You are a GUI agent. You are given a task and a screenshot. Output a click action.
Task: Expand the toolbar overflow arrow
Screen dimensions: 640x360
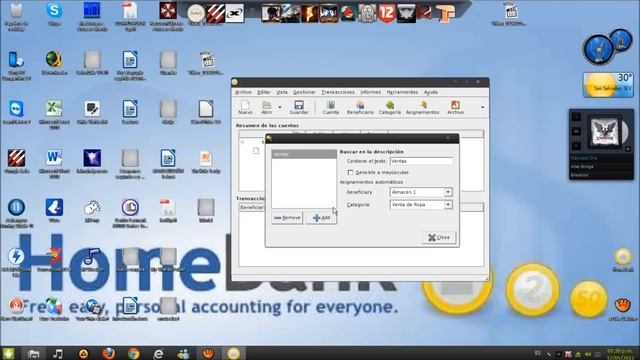click(482, 107)
